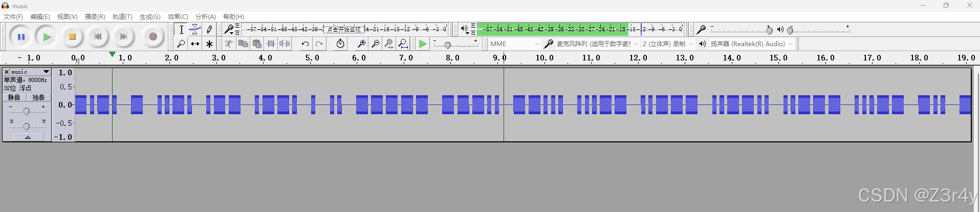Click the Sync-Lock tracks clock icon
The height and width of the screenshot is (212, 980).
[x=340, y=44]
